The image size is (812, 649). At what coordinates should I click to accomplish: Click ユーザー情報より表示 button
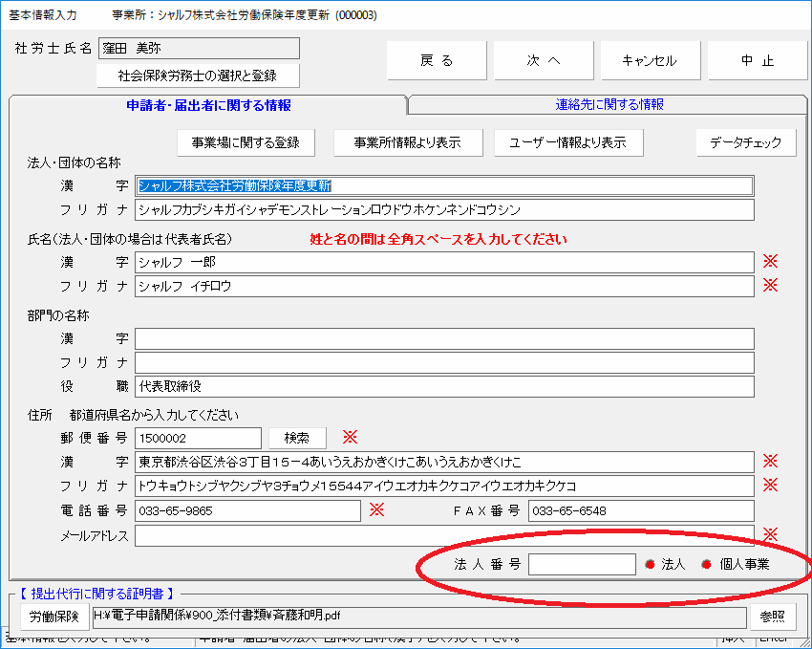[x=567, y=142]
